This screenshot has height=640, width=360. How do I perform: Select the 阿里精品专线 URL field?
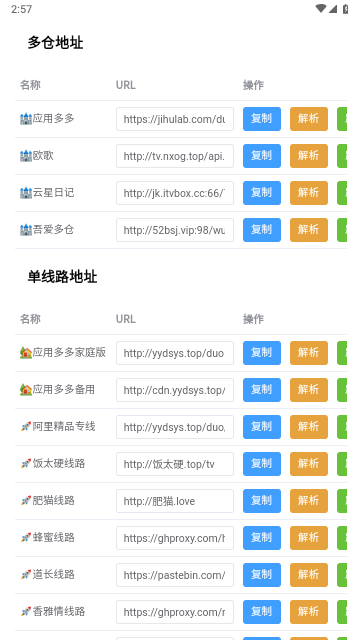(175, 427)
